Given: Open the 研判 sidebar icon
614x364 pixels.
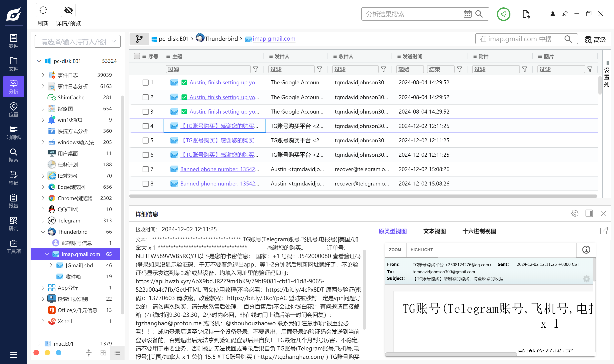Looking at the screenshot, I should [x=13, y=223].
